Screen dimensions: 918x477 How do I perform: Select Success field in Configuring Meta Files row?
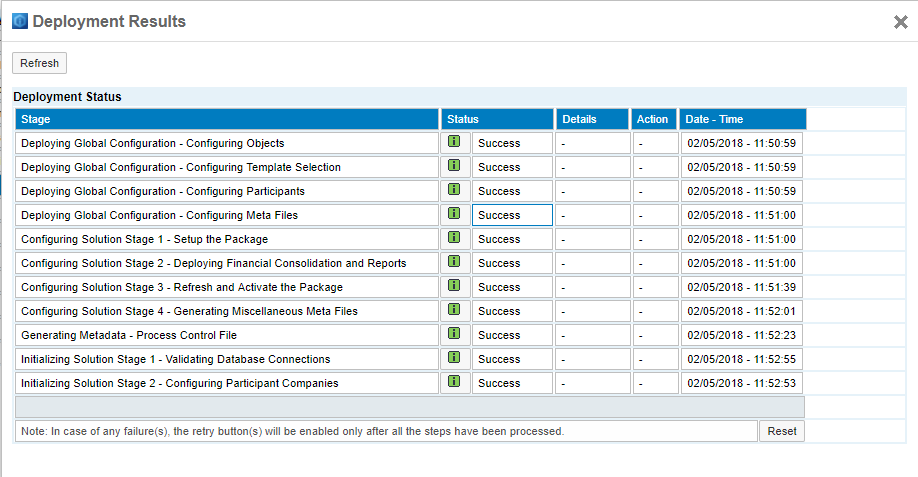(x=512, y=215)
